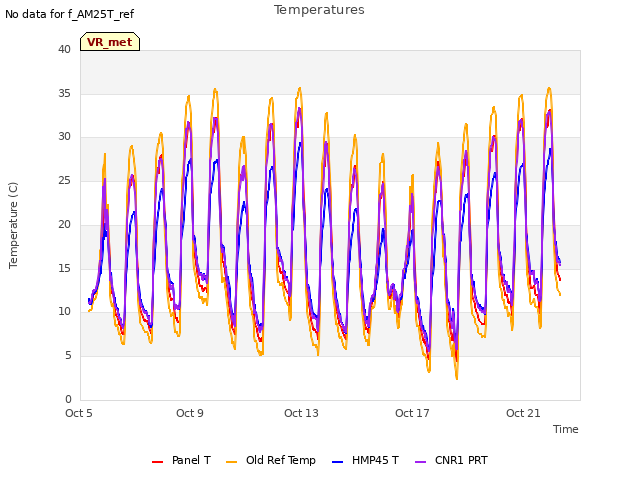Screen dimensions: 640x480
Task: Click the blue HMP45 T legend swatch
Action: 338,462
